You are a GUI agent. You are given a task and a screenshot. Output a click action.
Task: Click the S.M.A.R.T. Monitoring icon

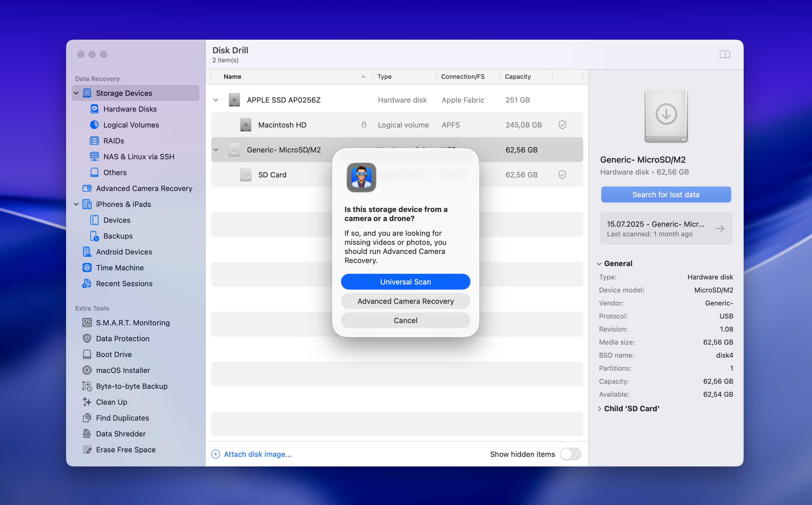[87, 322]
